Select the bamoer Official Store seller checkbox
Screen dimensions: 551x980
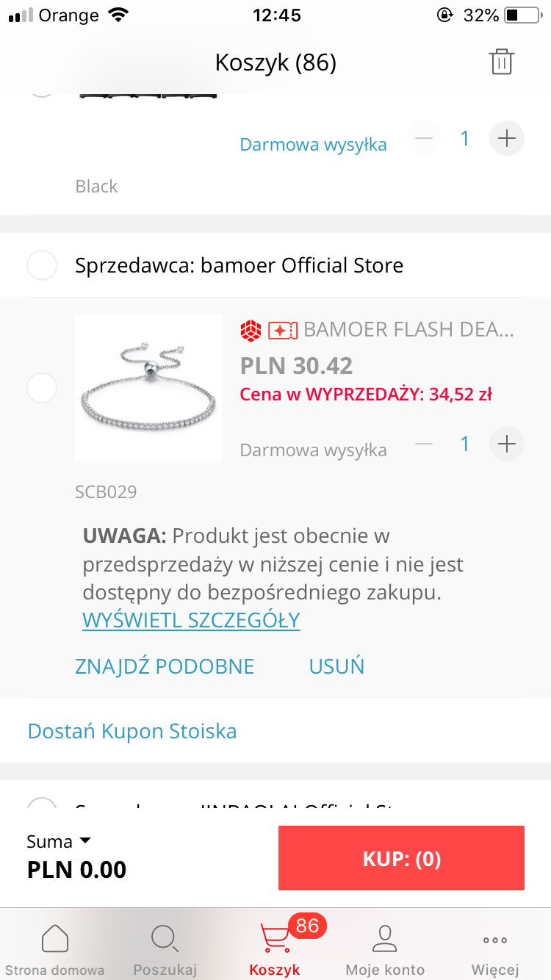[41, 265]
